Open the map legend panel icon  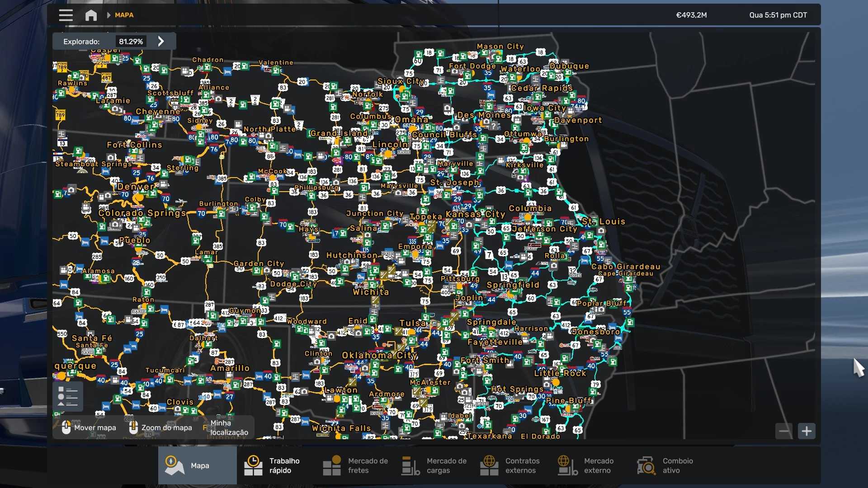pyautogui.click(x=68, y=397)
